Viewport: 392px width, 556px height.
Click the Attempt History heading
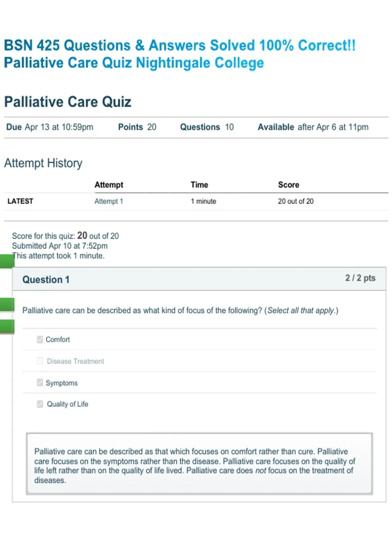click(x=43, y=163)
